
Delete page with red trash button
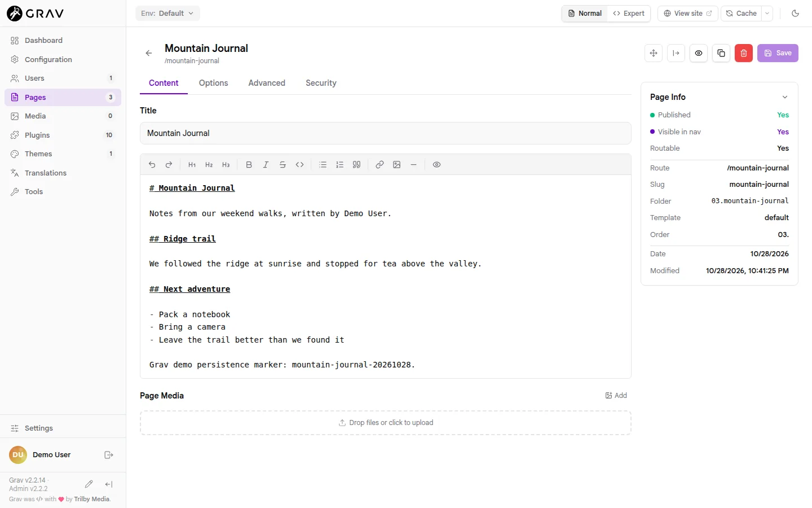point(744,53)
